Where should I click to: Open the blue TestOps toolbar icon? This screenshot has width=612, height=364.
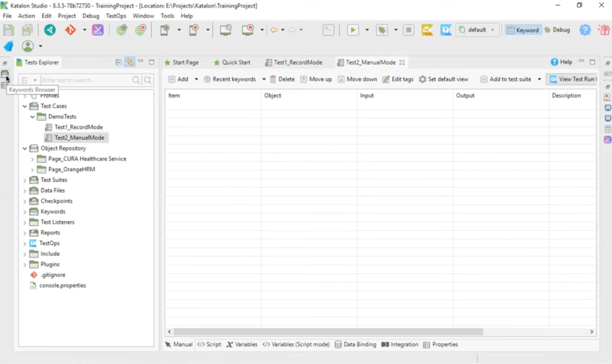tap(446, 30)
